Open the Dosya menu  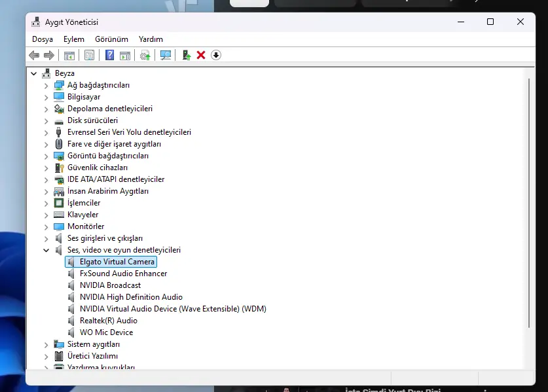pyautogui.click(x=43, y=39)
